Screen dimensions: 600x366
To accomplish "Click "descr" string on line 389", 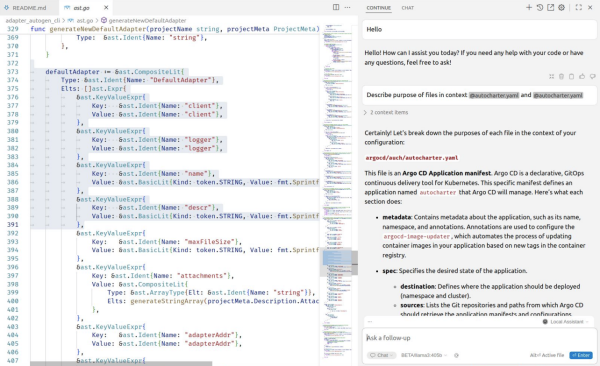I will (x=197, y=208).
